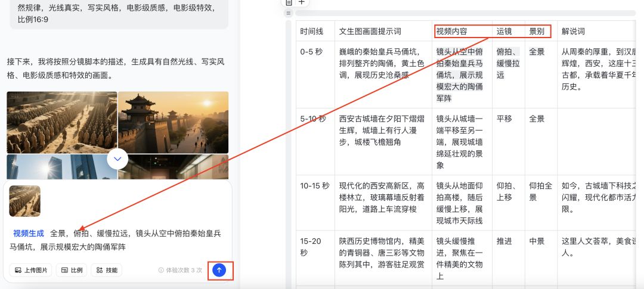The image size is (644, 289).
Task: Click the cell starting with 现代化的西安高新区
Action: (x=383, y=203)
